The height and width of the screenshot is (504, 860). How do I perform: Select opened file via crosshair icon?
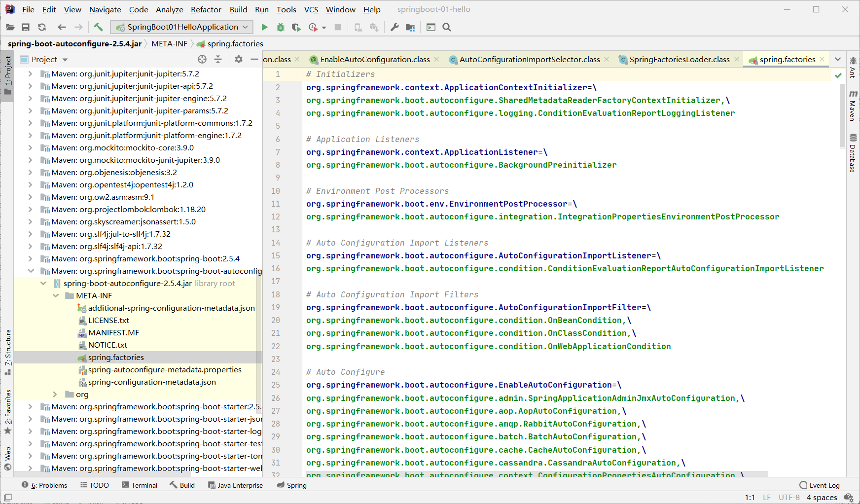202,59
